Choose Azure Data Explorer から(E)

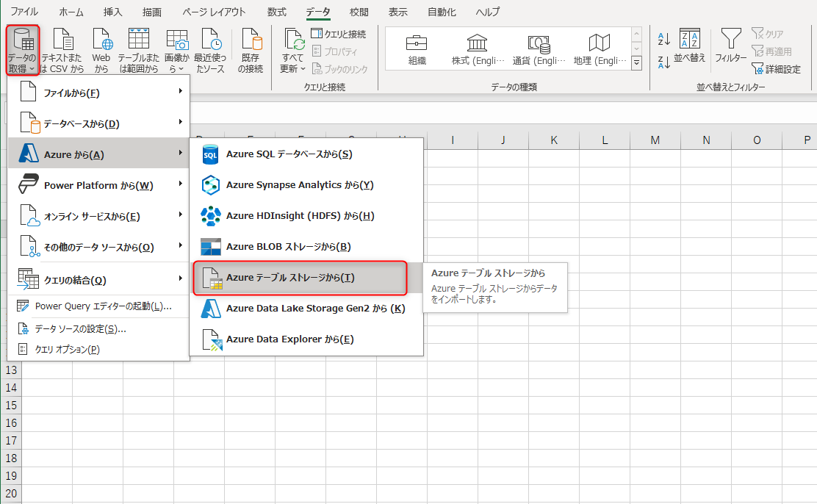pyautogui.click(x=306, y=339)
